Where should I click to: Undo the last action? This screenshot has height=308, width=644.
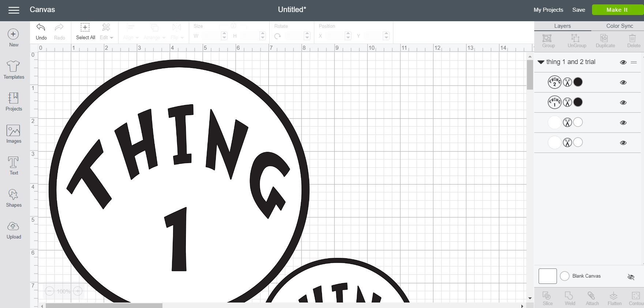[41, 31]
